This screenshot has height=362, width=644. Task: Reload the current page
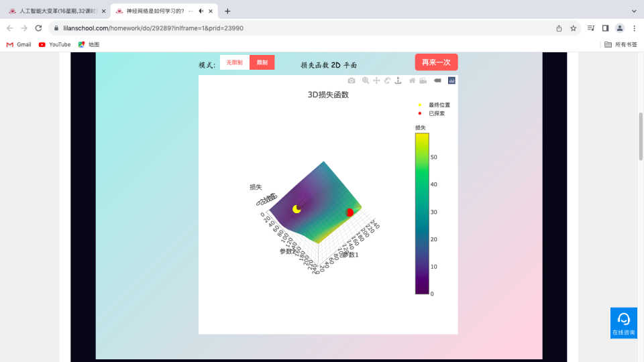[x=39, y=28]
